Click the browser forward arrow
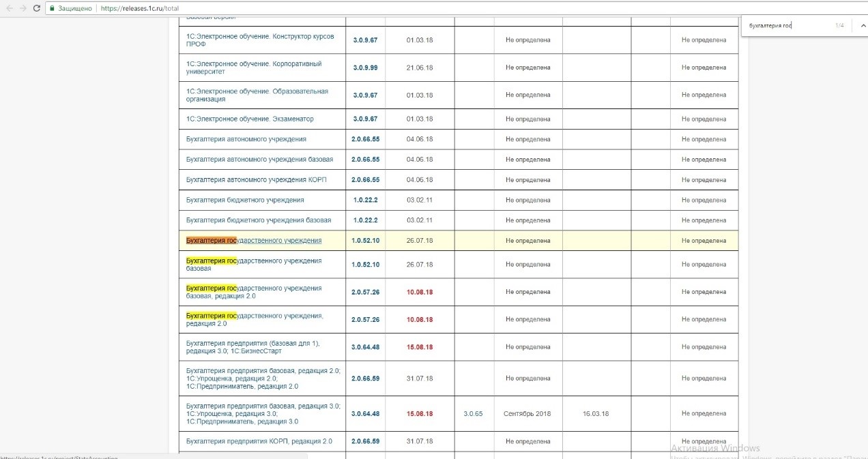Image resolution: width=868 pixels, height=459 pixels. [24, 8]
